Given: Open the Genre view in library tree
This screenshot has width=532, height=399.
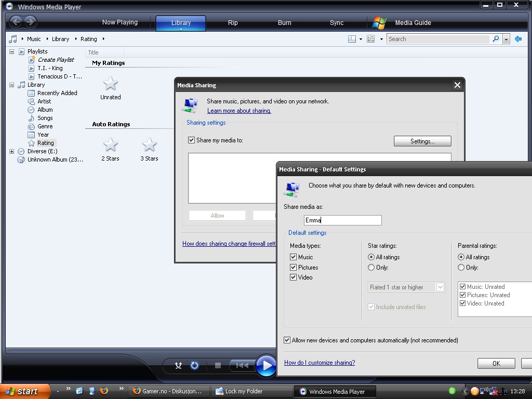Looking at the screenshot, I should point(45,126).
